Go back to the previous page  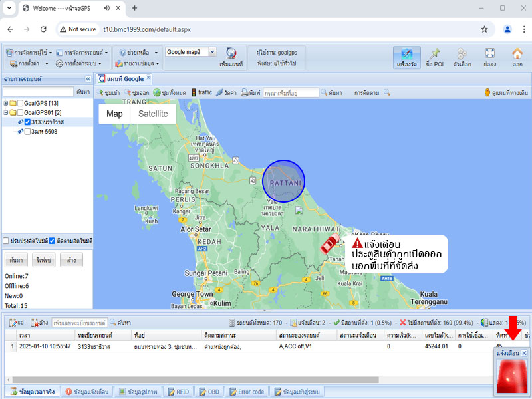[x=10, y=29]
